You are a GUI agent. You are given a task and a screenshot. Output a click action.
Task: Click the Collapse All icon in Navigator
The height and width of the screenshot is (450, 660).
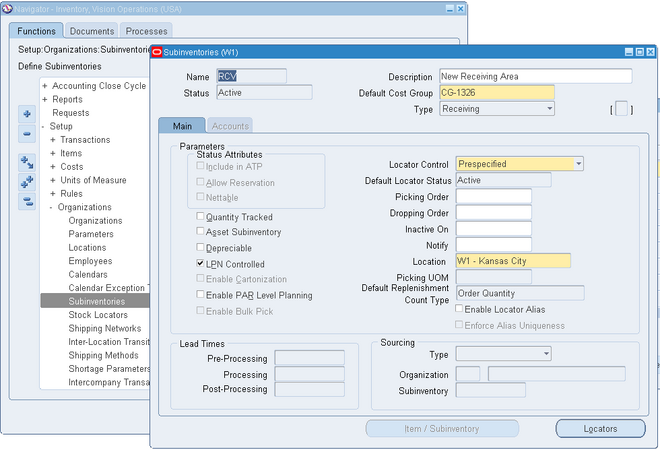pos(27,201)
